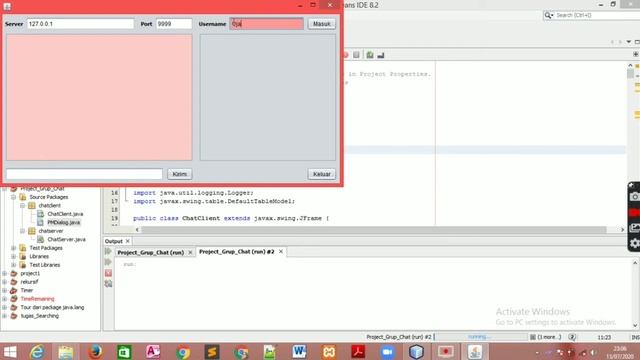Open Microsoft Word from the taskbar
Image resolution: width=640 pixels, height=360 pixels.
click(x=299, y=352)
